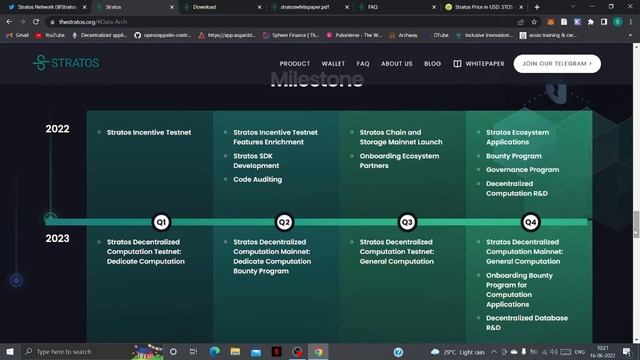Reload the page with the refresh icon
The width and height of the screenshot is (640, 360).
coord(36,22)
